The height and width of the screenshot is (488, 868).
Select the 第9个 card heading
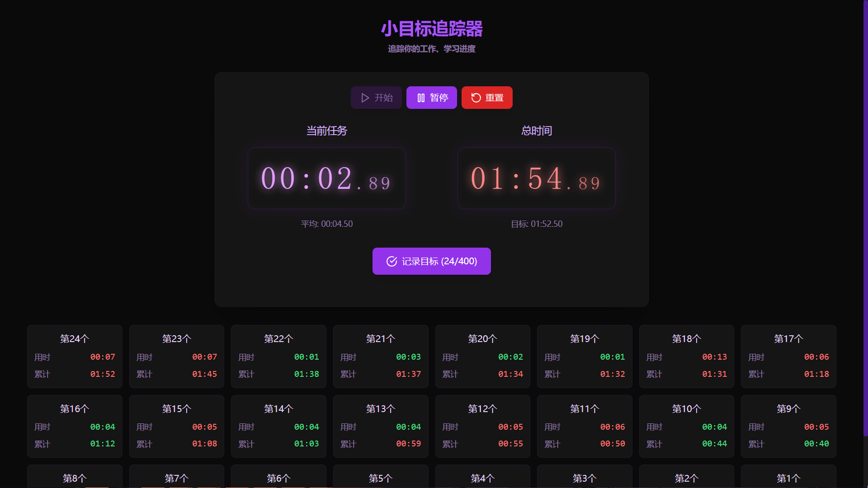(x=788, y=409)
